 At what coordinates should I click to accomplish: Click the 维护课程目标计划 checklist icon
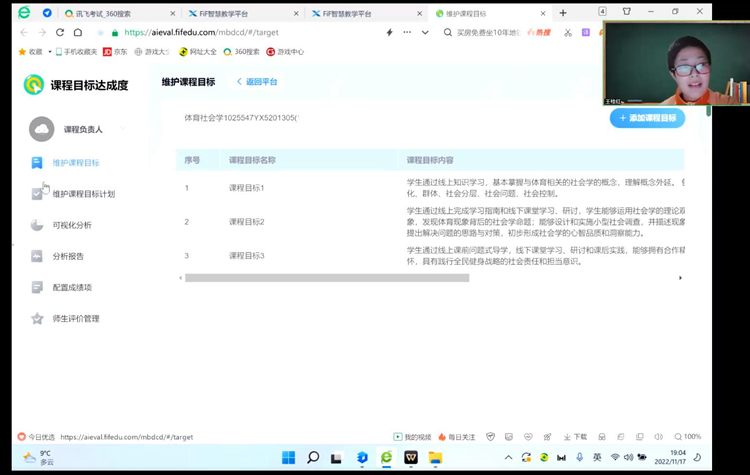tap(37, 194)
